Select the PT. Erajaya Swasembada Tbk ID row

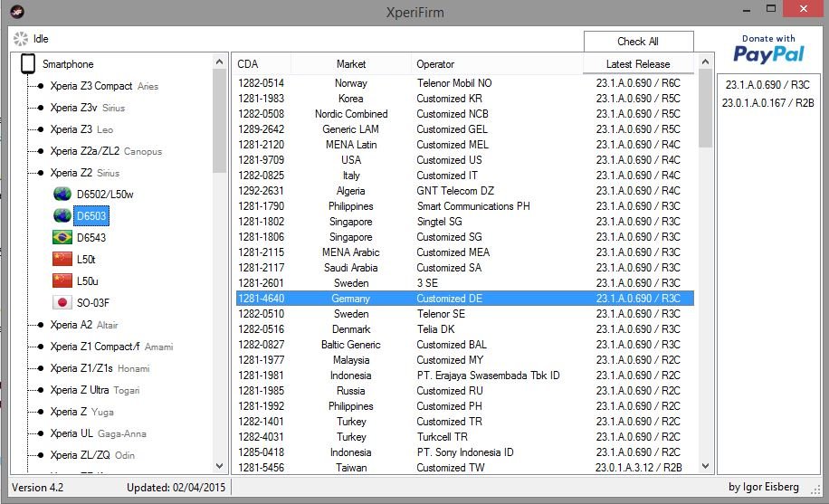pos(464,375)
